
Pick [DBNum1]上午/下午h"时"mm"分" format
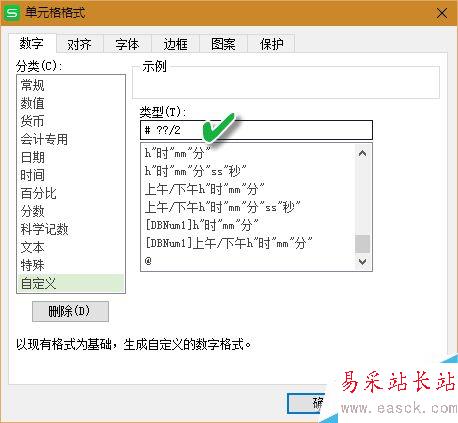point(248,243)
